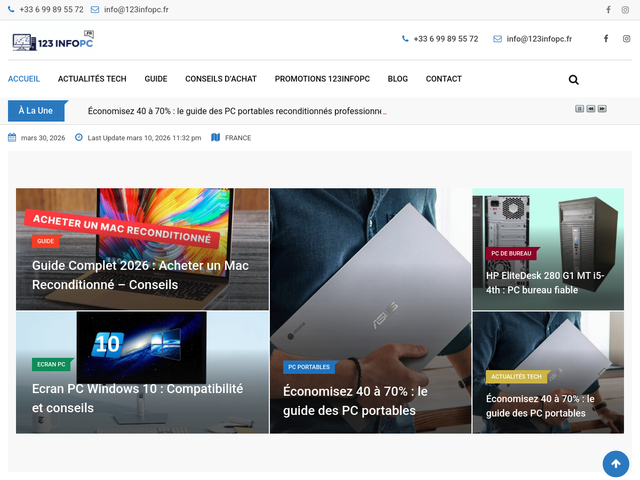Click the calendar icon beside the date
Viewport: 640px width, 480px height.
[12, 138]
